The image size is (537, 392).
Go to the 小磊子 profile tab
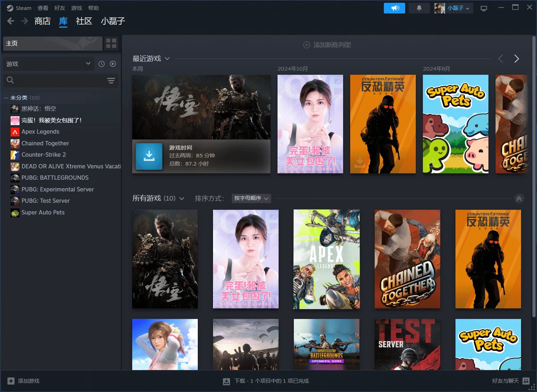click(x=113, y=21)
